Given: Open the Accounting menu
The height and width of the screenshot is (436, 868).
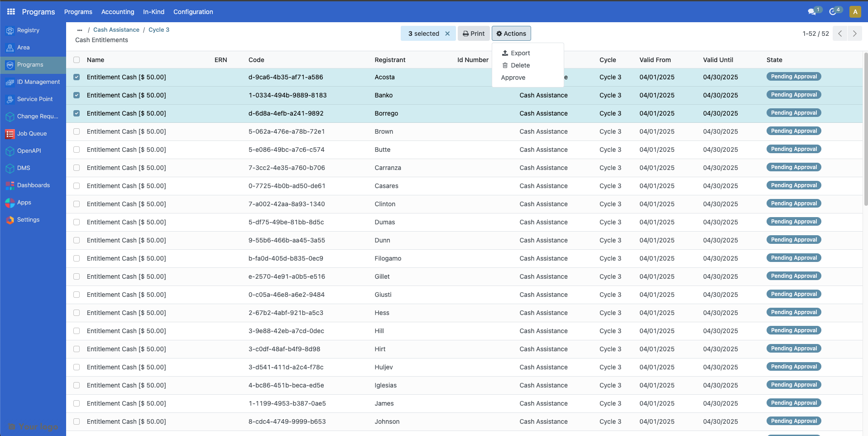Looking at the screenshot, I should pos(117,12).
